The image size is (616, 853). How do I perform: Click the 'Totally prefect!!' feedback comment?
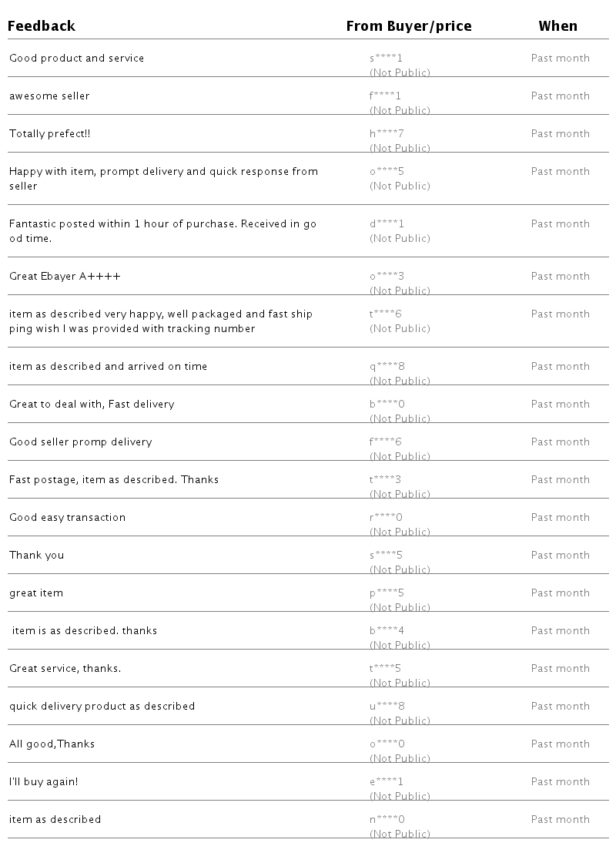pyautogui.click(x=49, y=134)
